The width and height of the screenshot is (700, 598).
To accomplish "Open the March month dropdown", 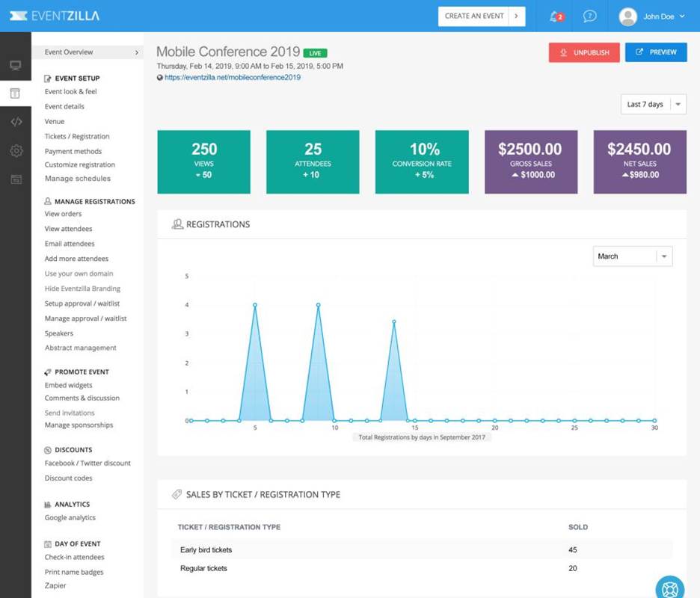I will point(633,256).
